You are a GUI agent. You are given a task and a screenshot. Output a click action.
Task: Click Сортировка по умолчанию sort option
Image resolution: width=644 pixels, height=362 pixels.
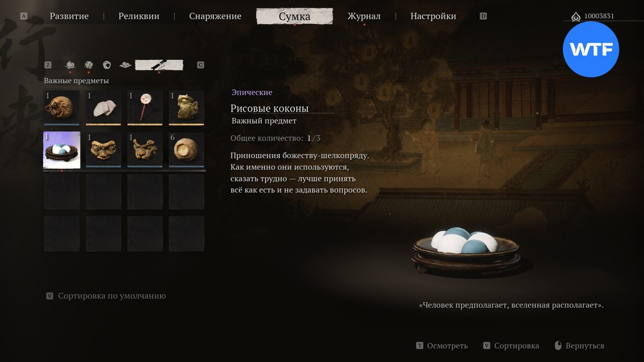click(x=111, y=296)
